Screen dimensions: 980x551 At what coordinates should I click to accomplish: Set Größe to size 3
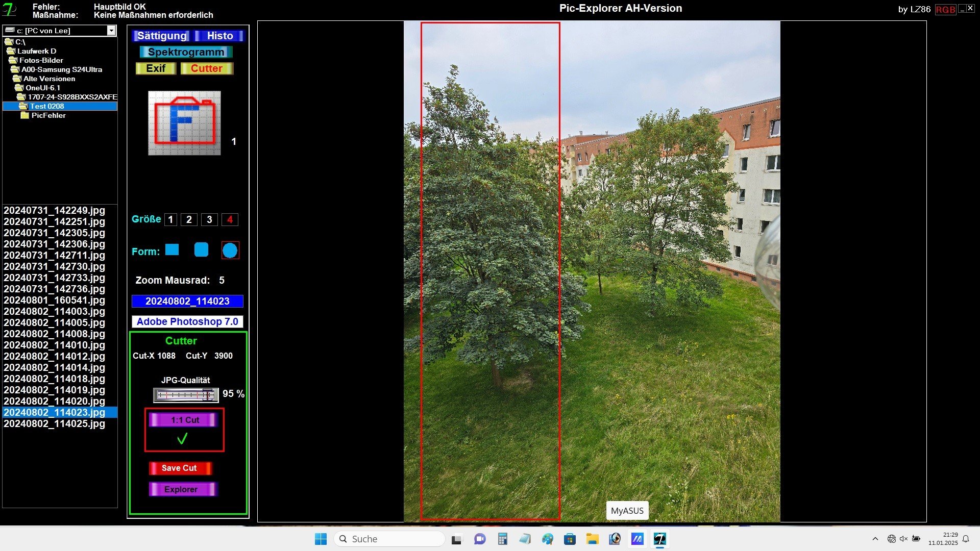tap(209, 219)
